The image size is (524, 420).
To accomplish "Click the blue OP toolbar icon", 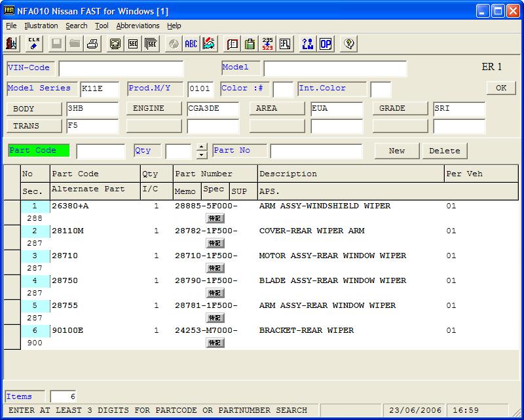I will tap(326, 44).
